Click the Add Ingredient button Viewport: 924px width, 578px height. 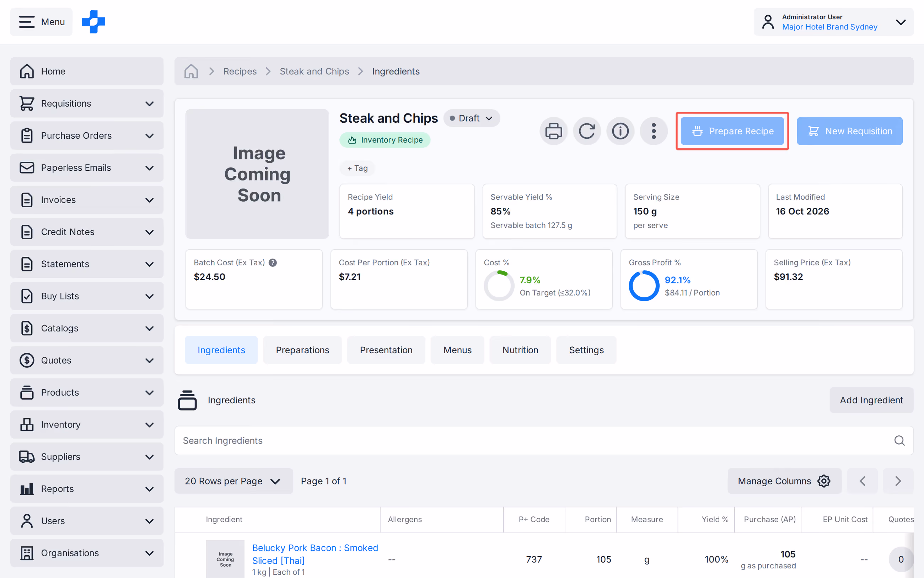[871, 400]
